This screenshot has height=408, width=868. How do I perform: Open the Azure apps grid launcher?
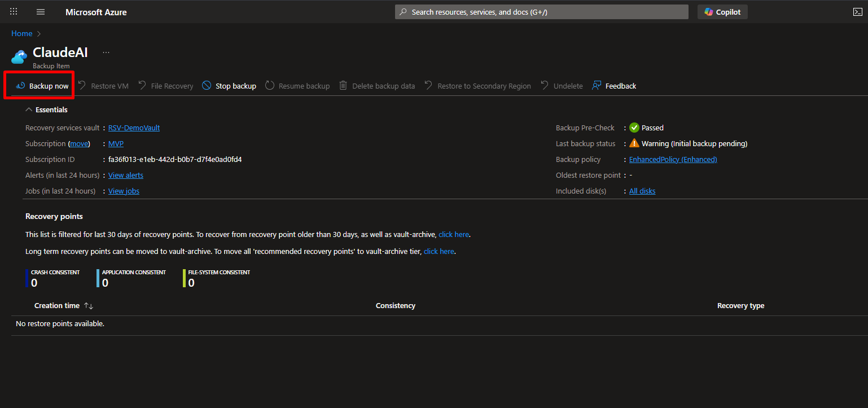(14, 12)
